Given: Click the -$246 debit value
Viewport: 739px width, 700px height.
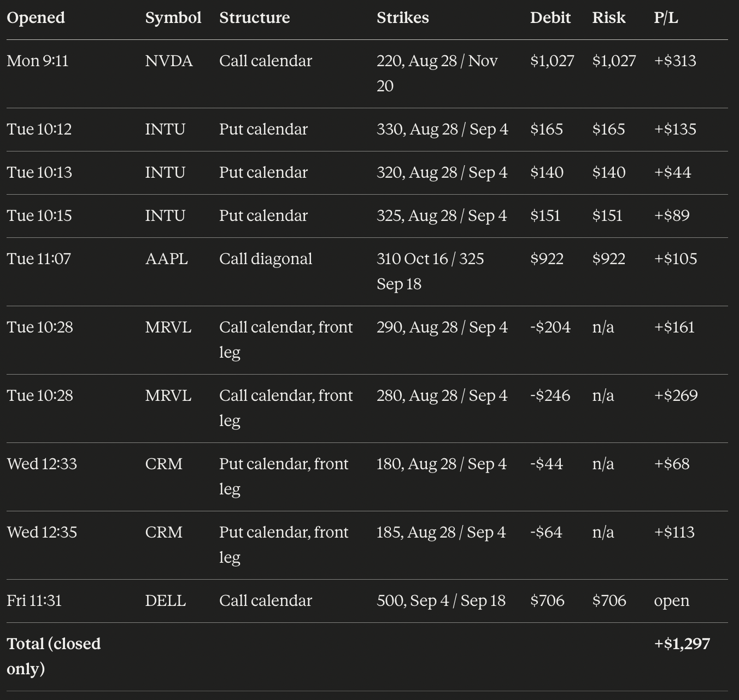Looking at the screenshot, I should click(550, 395).
